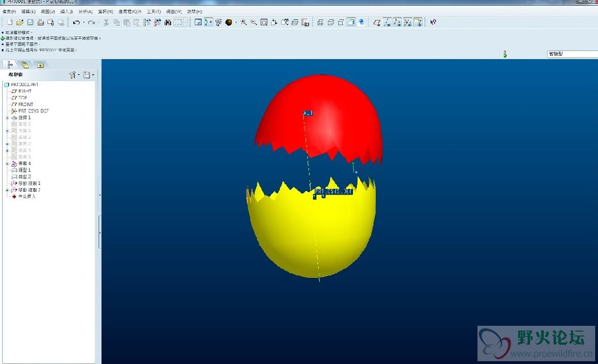Click the regeneration traffic light status icon

click(505, 54)
